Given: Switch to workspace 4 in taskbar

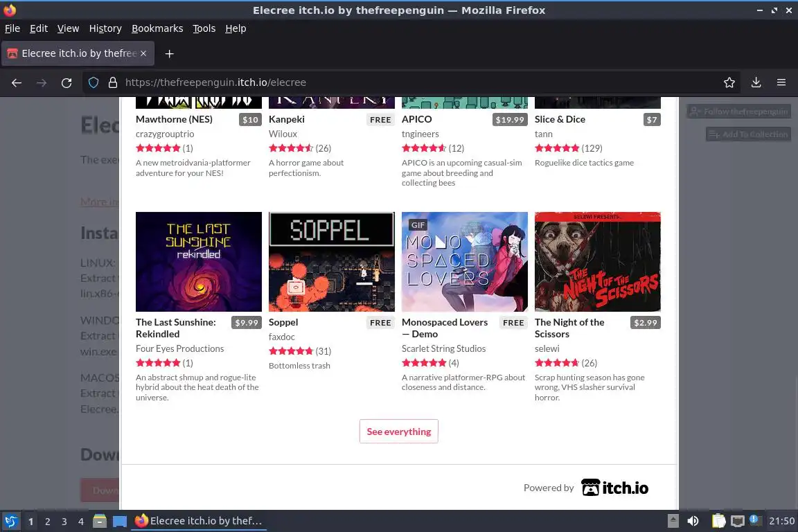Looking at the screenshot, I should (81, 522).
